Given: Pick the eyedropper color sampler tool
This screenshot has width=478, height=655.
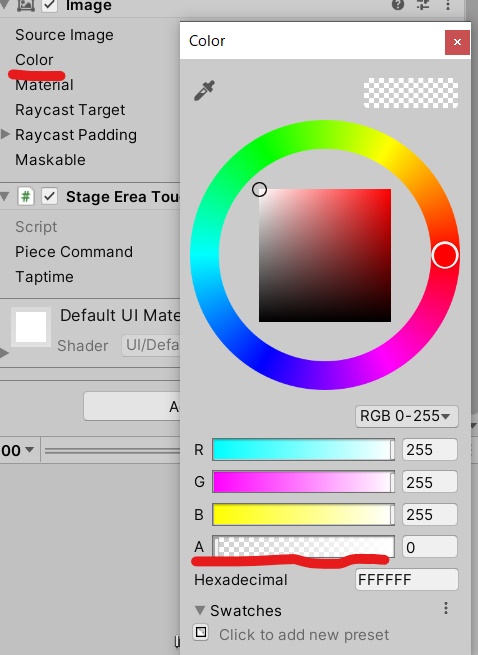Looking at the screenshot, I should [x=204, y=90].
